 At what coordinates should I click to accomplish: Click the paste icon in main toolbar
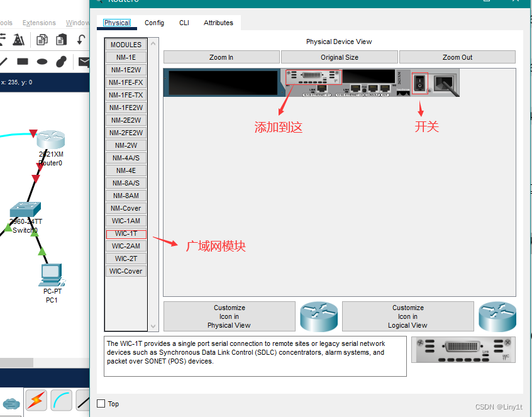62,40
